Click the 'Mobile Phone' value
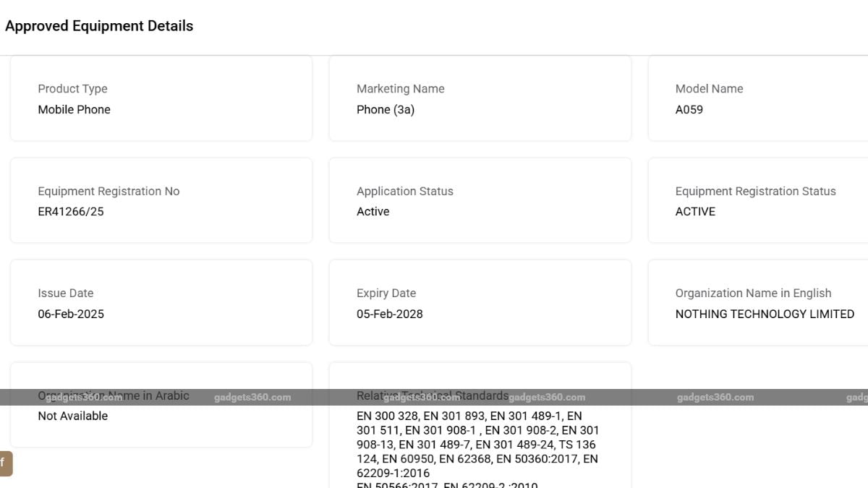The width and height of the screenshot is (868, 488). 74,110
